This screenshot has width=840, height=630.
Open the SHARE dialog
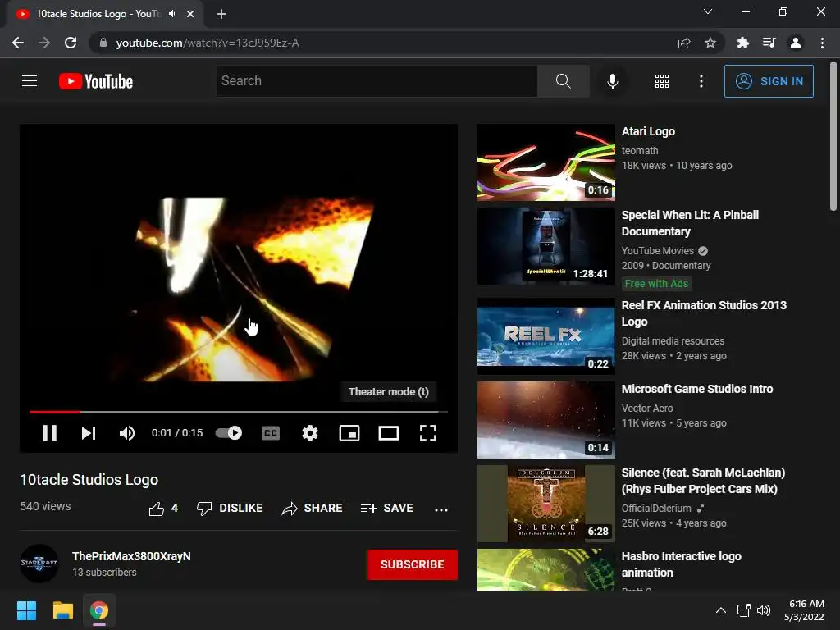pyautogui.click(x=312, y=509)
